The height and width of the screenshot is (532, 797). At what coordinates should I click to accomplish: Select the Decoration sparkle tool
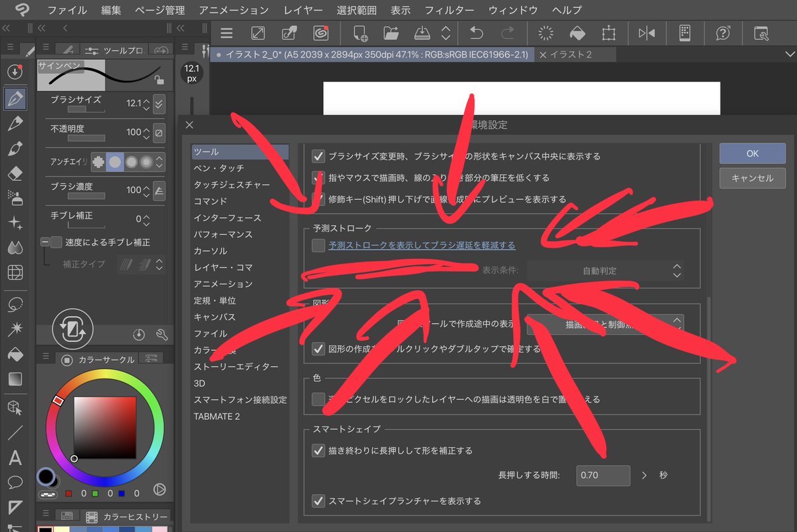(15, 223)
